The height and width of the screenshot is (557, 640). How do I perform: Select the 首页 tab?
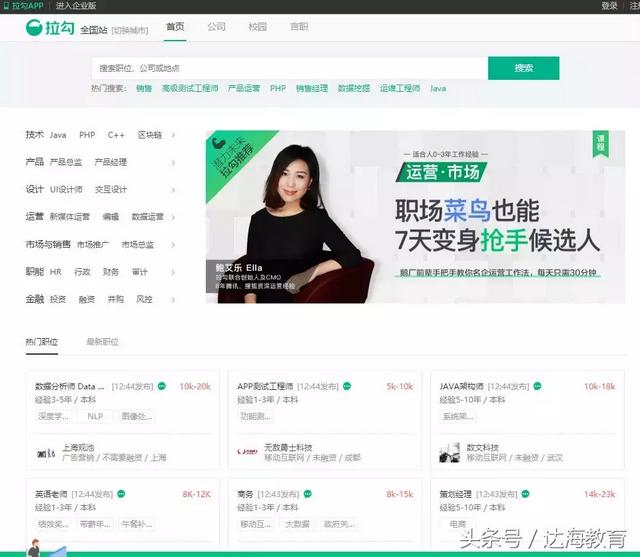pos(175,27)
